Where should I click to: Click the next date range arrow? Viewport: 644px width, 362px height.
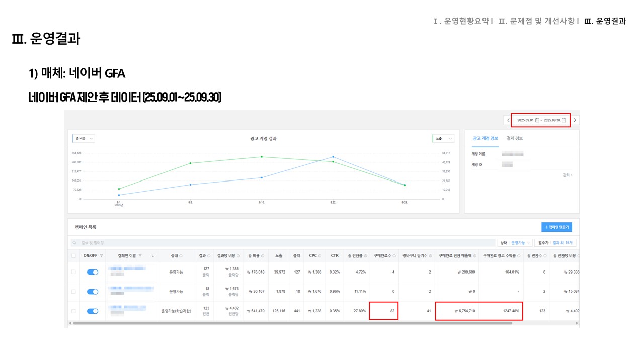tap(575, 120)
